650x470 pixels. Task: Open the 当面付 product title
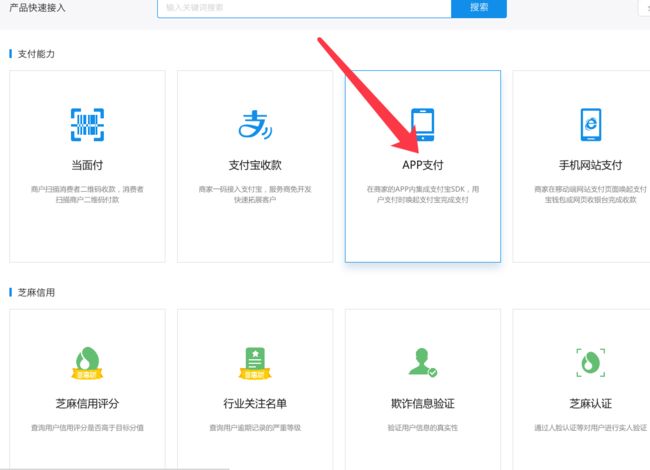[x=87, y=165]
